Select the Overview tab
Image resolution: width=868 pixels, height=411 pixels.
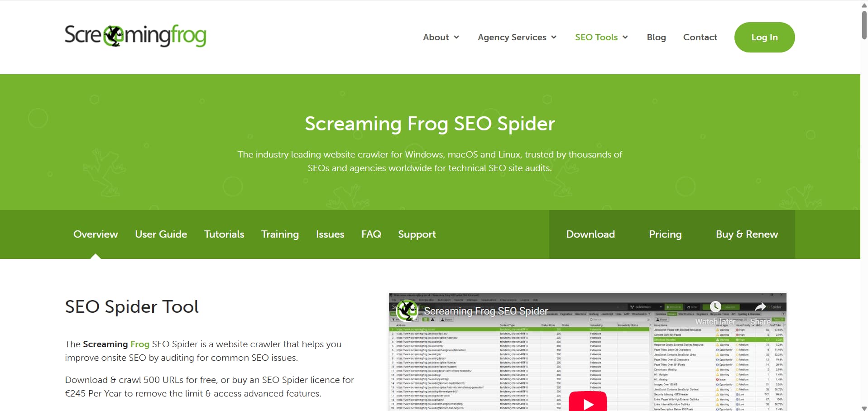[96, 234]
